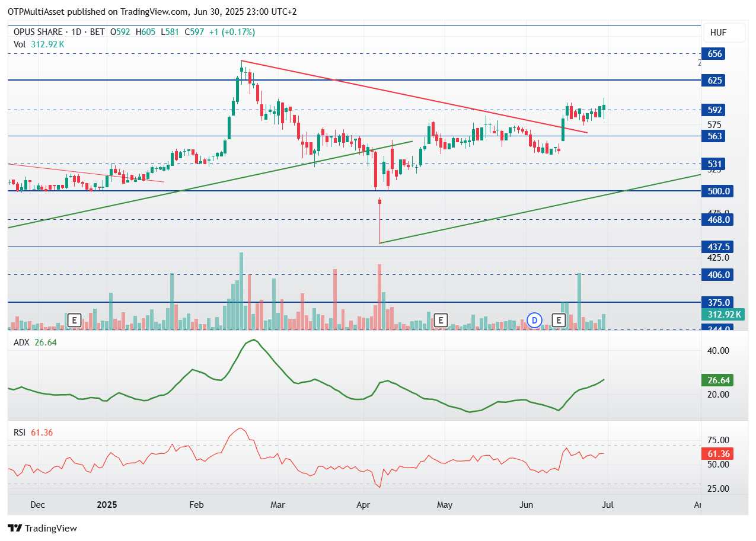Select the RSI indicator legend label
The height and width of the screenshot is (541, 756).
coord(20,433)
